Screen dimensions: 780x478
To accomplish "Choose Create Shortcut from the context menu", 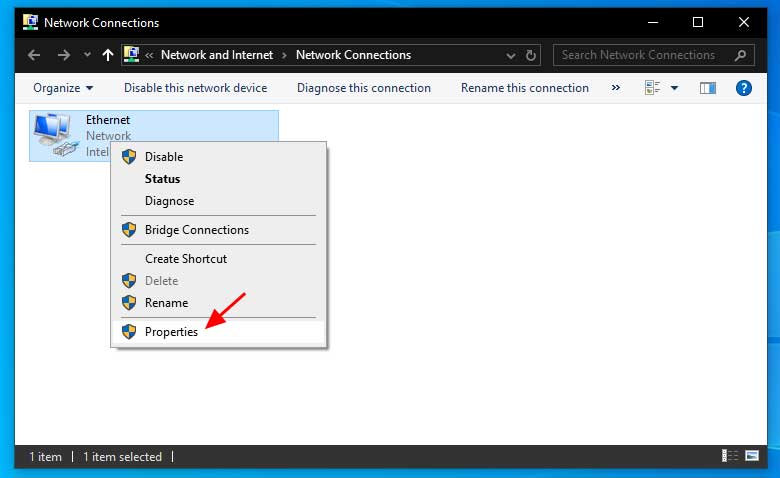I will coord(218,259).
